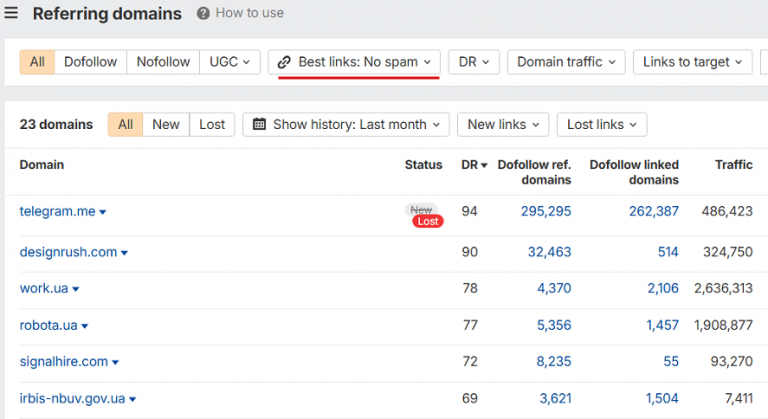The height and width of the screenshot is (419, 768).
Task: Click dofollow ref. domains value 4,370
Action: point(554,288)
